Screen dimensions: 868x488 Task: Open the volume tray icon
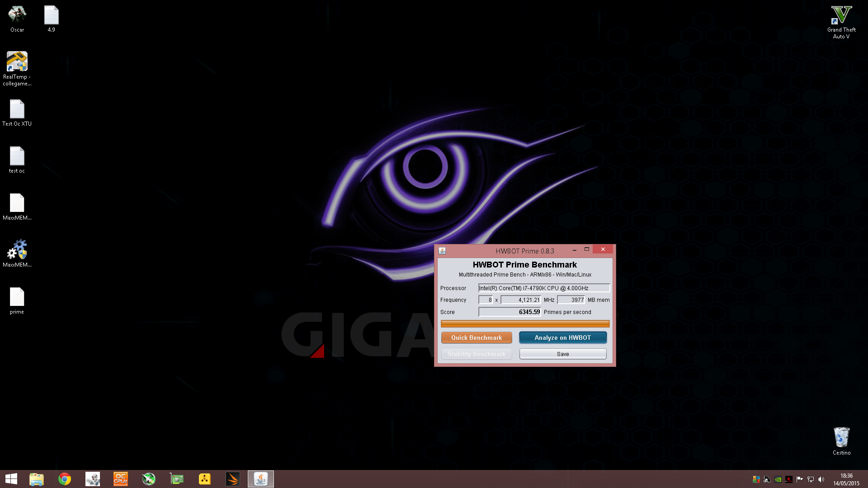(x=821, y=479)
